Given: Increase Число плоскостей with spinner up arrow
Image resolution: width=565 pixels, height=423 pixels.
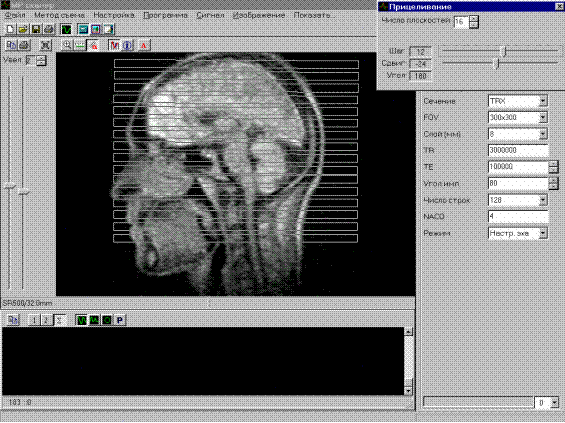Looking at the screenshot, I should (474, 18).
